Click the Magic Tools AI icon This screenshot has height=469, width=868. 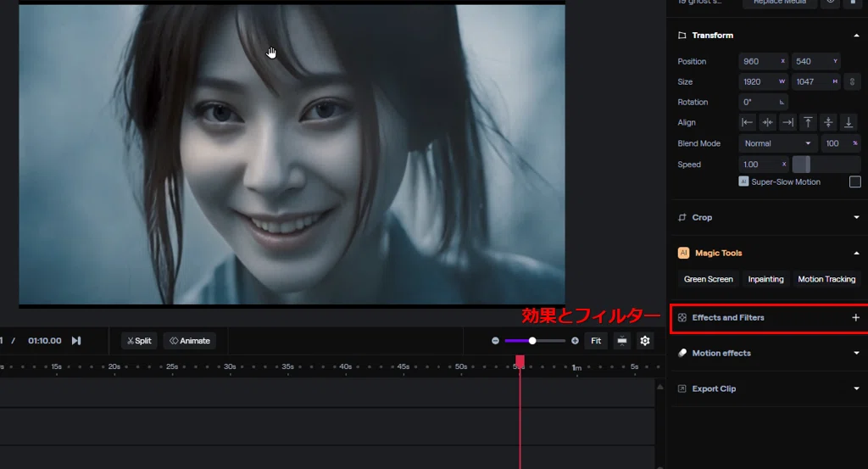[x=683, y=253]
